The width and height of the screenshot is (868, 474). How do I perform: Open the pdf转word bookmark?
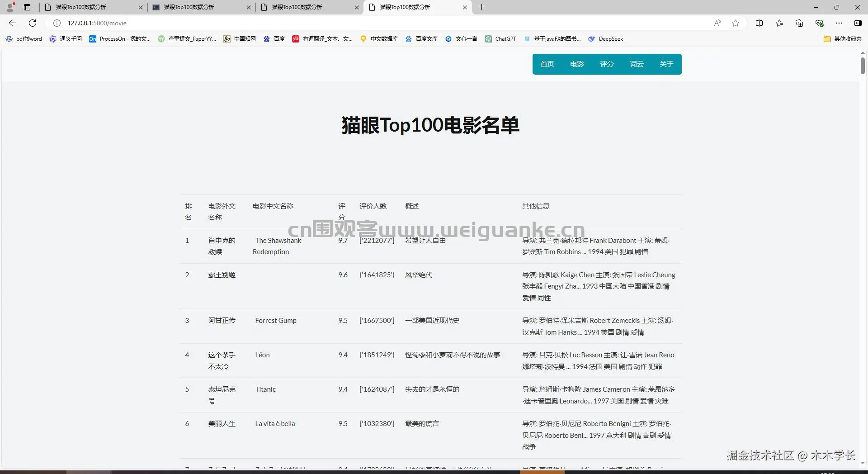coord(24,39)
